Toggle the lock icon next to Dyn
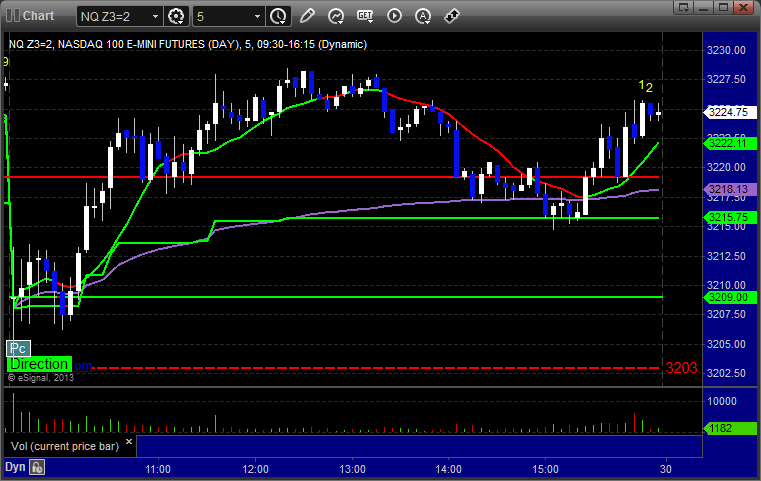761x481 pixels. coord(37,467)
